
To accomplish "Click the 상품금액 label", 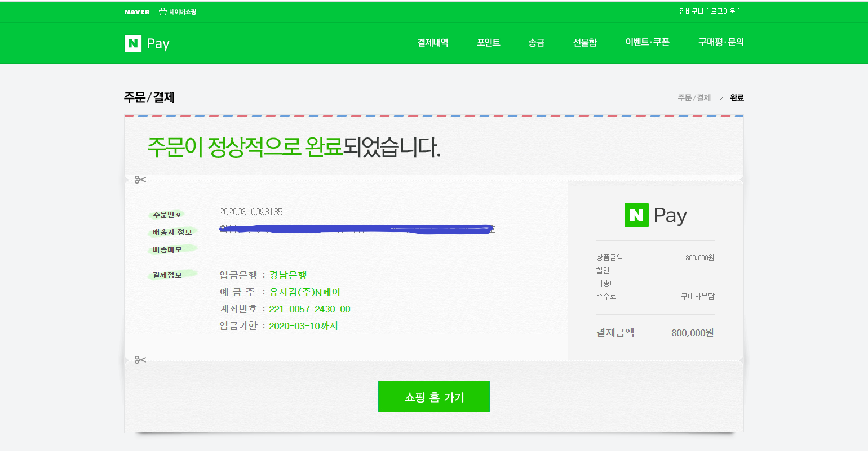I will (610, 257).
